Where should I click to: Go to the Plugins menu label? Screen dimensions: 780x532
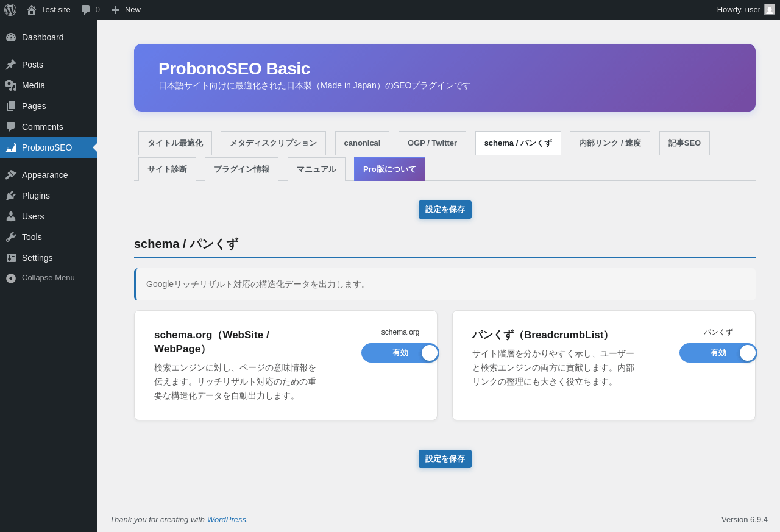[x=36, y=196]
